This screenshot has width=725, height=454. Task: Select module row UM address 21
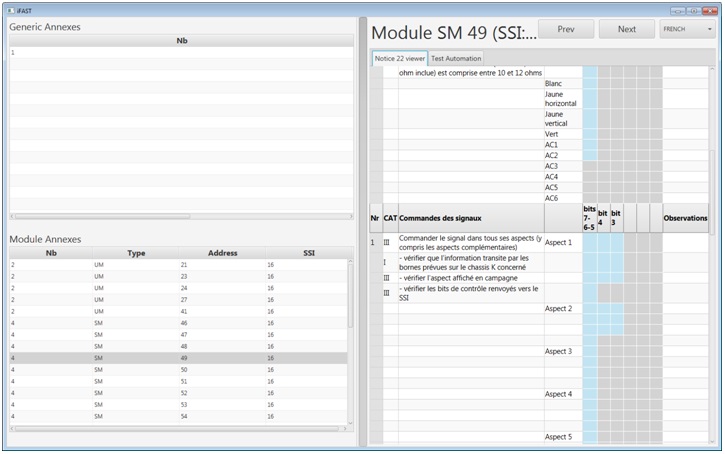pos(178,264)
